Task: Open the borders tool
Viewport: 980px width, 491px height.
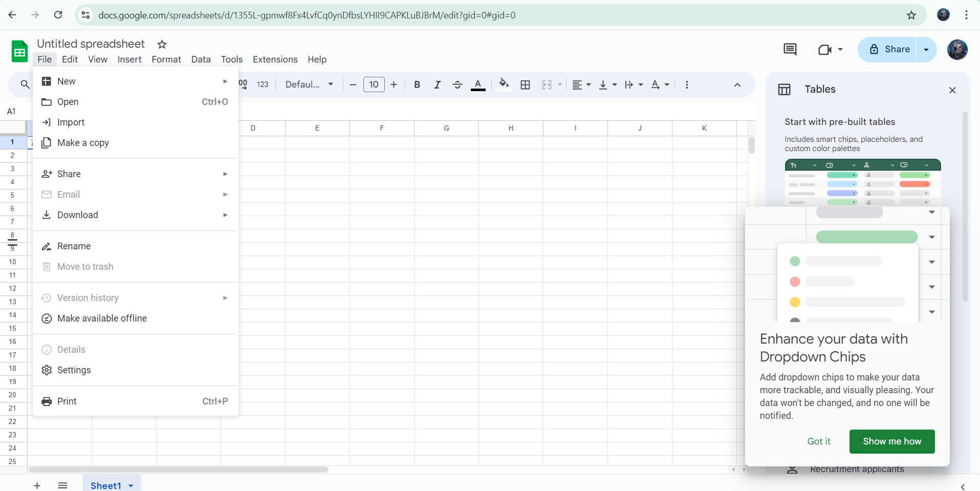Action: 525,84
